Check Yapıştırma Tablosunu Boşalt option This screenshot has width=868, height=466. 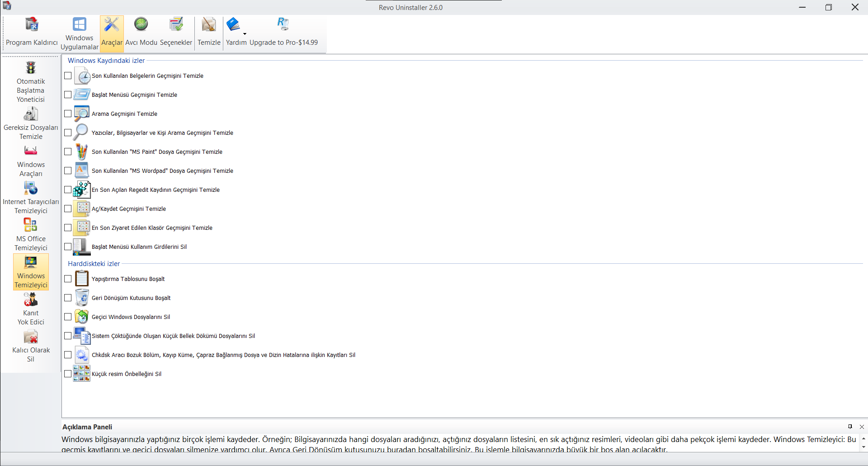[68, 279]
